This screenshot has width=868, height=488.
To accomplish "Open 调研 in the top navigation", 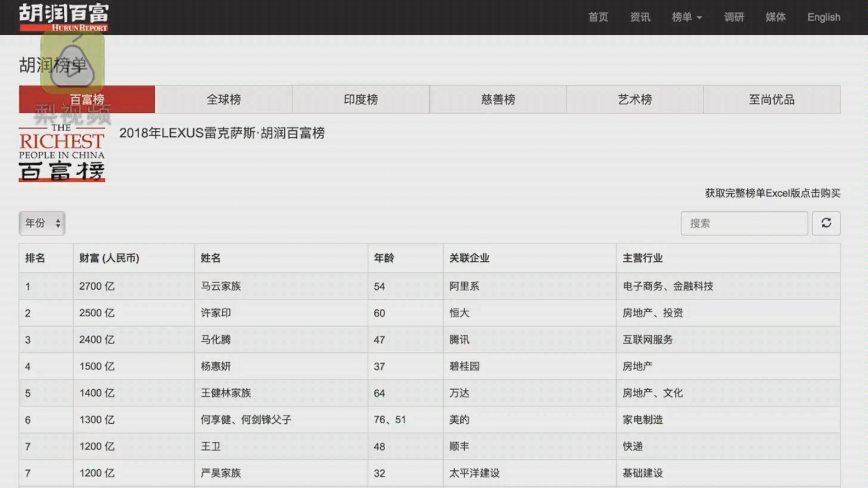I will pos(734,17).
